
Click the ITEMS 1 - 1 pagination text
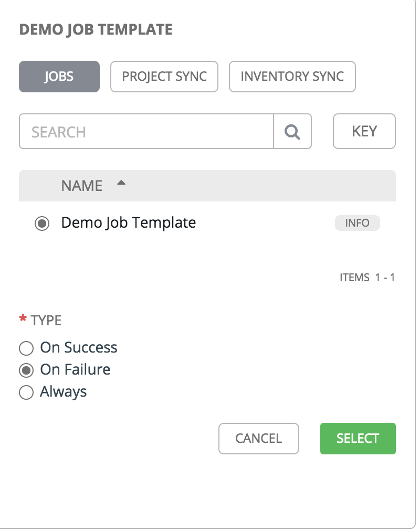[x=367, y=278]
